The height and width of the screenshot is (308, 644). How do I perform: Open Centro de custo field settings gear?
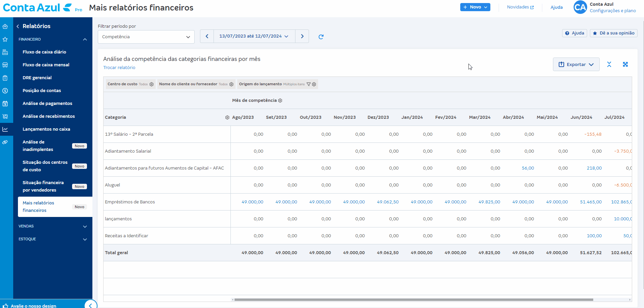(x=152, y=84)
